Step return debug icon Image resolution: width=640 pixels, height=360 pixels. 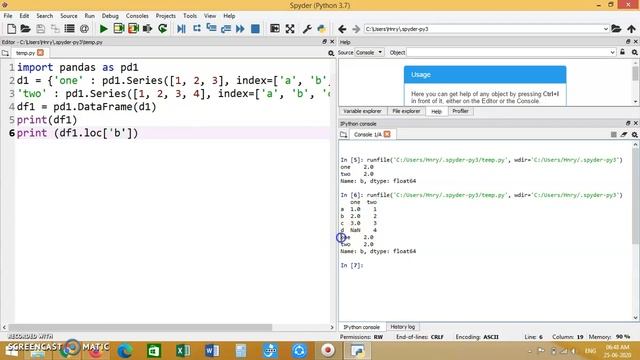[x=226, y=29]
